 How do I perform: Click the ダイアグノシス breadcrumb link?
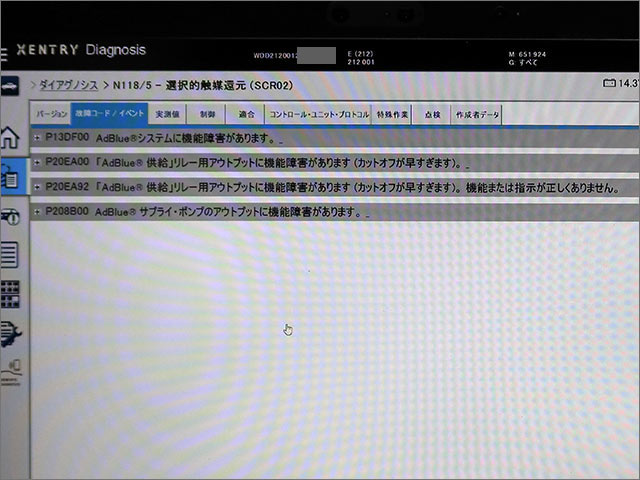click(x=68, y=85)
